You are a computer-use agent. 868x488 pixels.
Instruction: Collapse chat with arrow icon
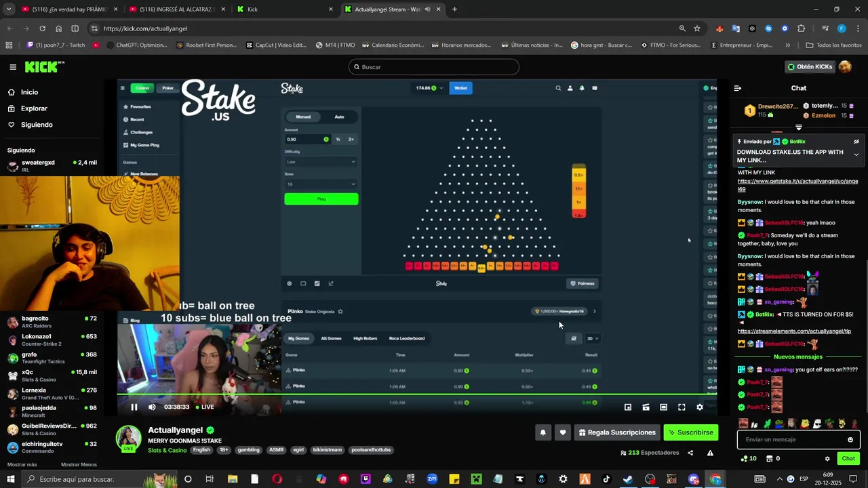(738, 88)
